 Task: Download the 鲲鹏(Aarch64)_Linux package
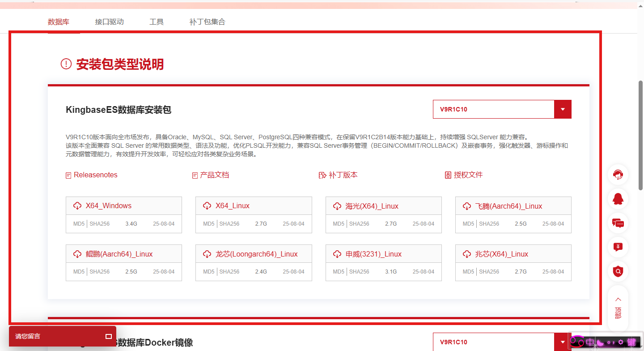(119, 254)
